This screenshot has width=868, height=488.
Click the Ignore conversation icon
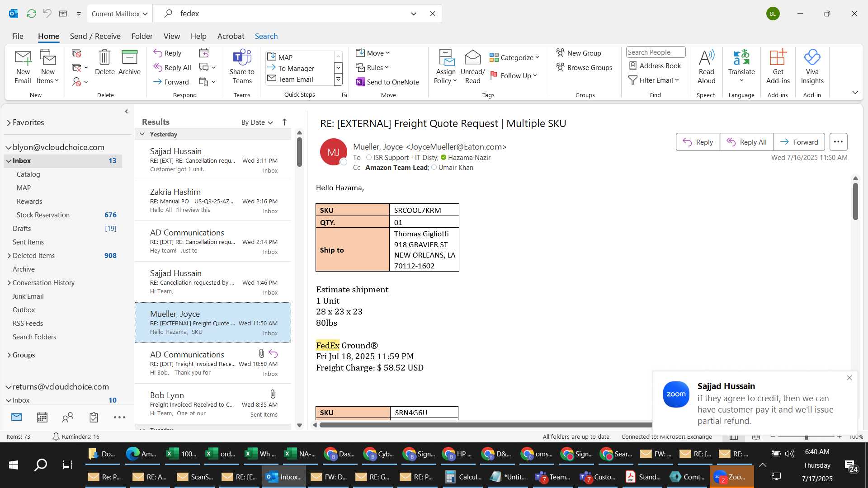click(76, 53)
